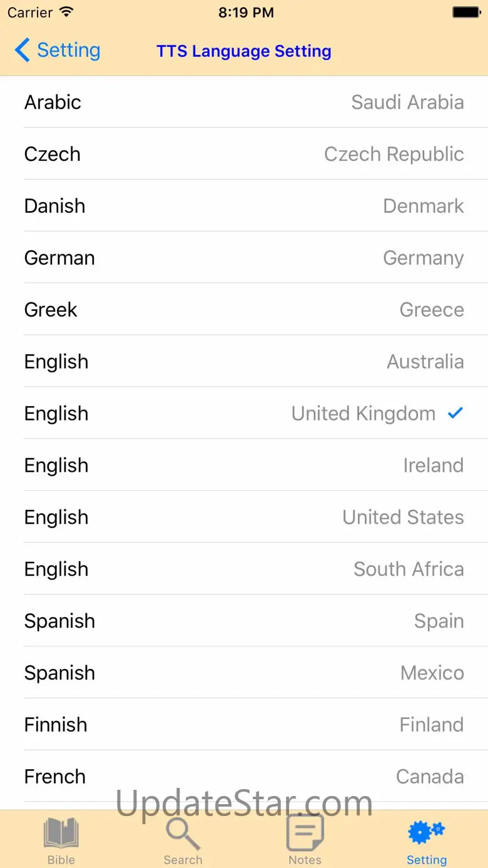
Task: Select Spanish Mexico voice option
Action: [244, 673]
